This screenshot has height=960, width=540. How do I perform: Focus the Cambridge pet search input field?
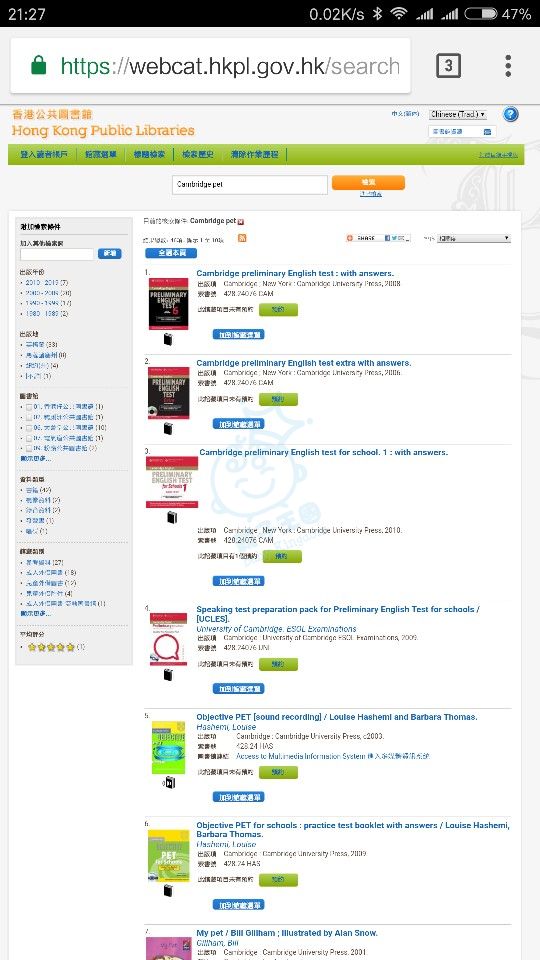pyautogui.click(x=250, y=184)
